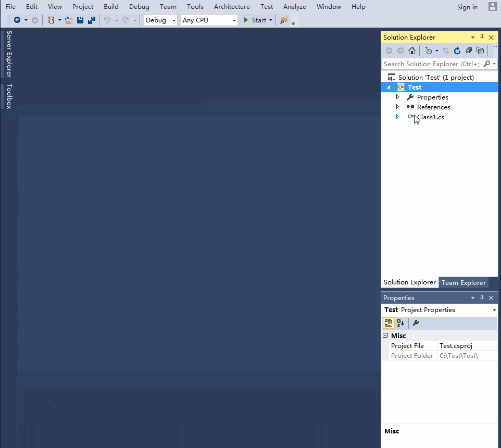The width and height of the screenshot is (501, 448).
Task: Click the Test.csproj Project File value
Action: point(467,346)
